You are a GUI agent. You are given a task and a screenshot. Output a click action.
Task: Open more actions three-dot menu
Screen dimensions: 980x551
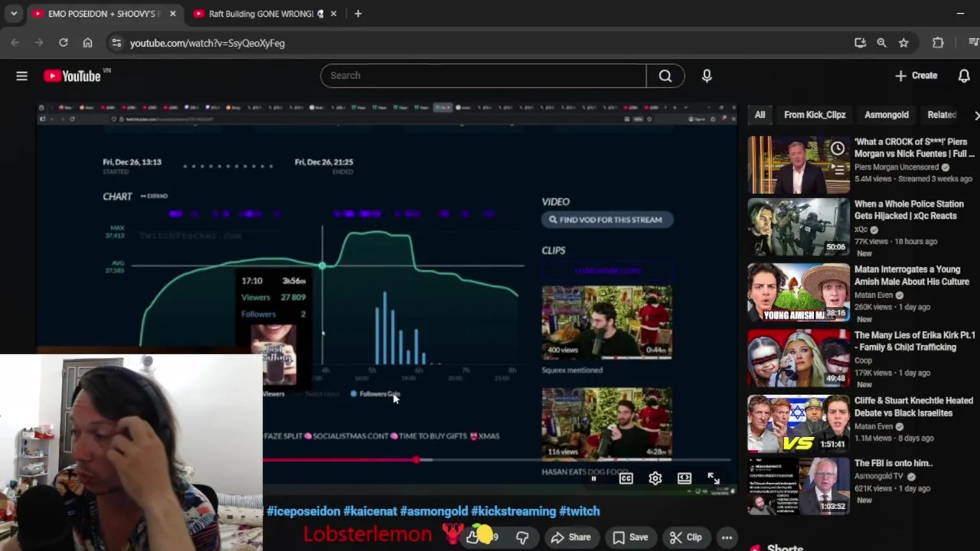[727, 537]
